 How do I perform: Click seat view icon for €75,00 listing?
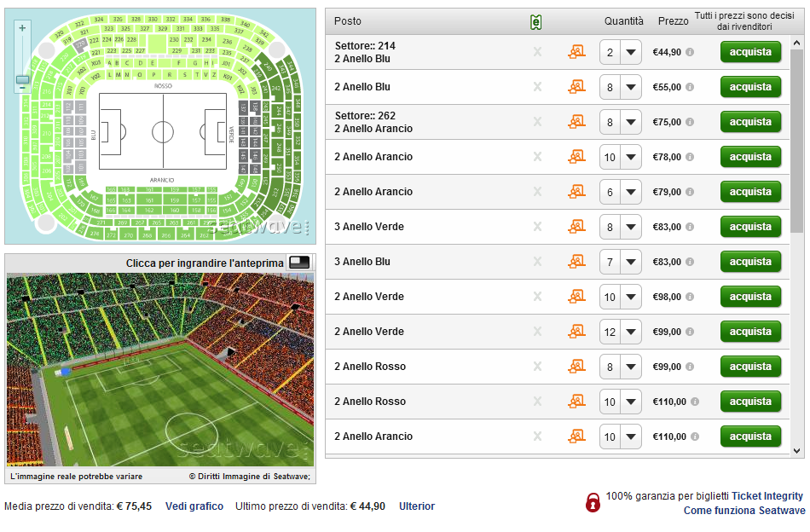(576, 122)
